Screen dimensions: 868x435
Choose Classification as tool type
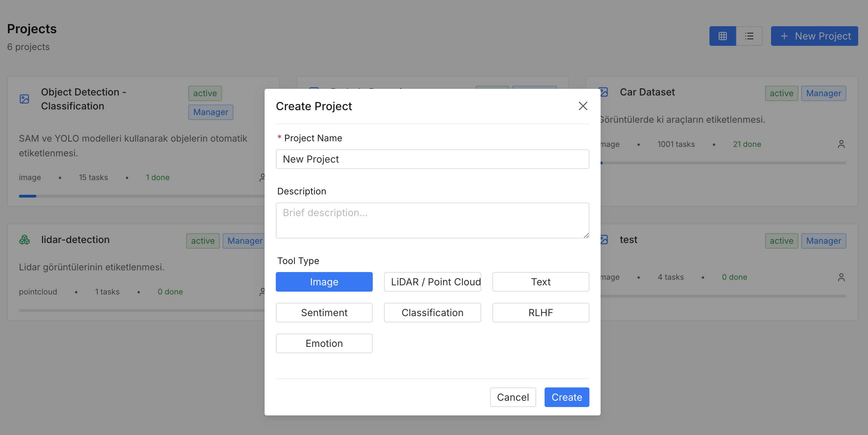[432, 313]
